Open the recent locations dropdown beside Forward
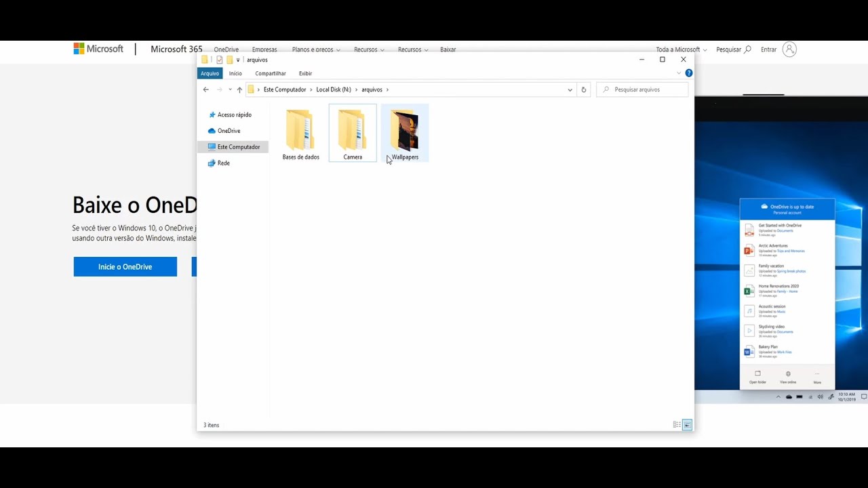This screenshot has width=868, height=488. (230, 89)
